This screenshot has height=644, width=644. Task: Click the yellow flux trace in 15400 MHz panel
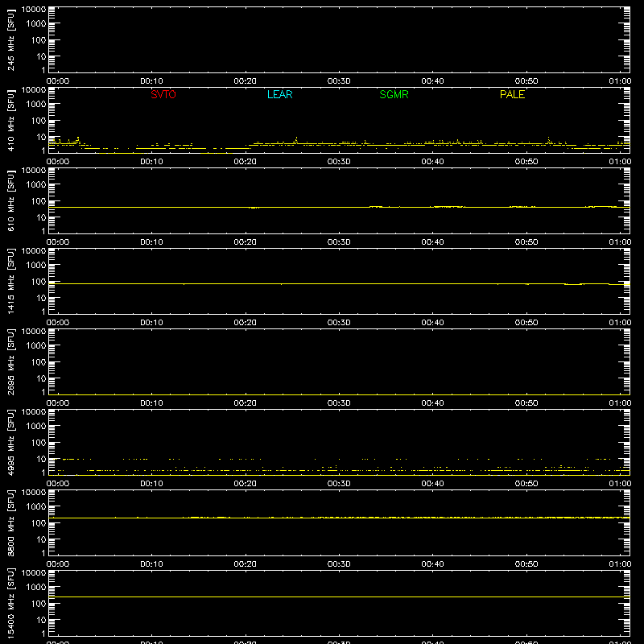click(339, 597)
